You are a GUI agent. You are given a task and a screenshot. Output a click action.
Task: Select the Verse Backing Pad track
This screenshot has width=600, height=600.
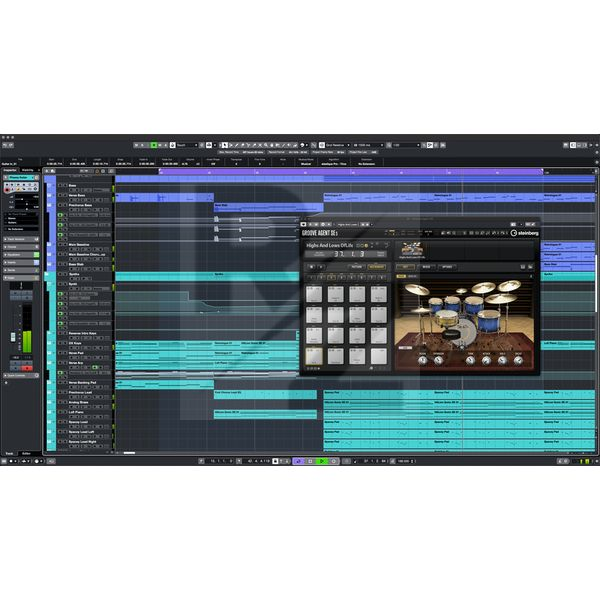tap(84, 383)
